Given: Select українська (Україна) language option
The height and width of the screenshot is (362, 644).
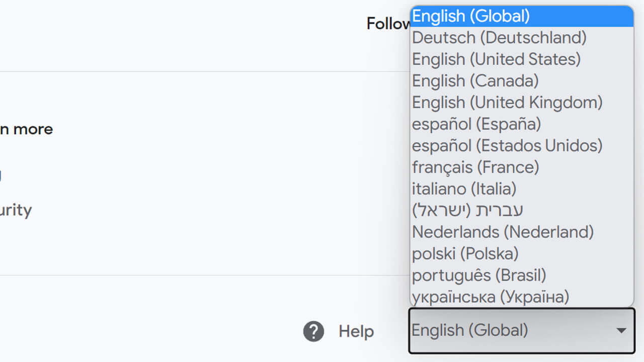Looking at the screenshot, I should 491,297.
